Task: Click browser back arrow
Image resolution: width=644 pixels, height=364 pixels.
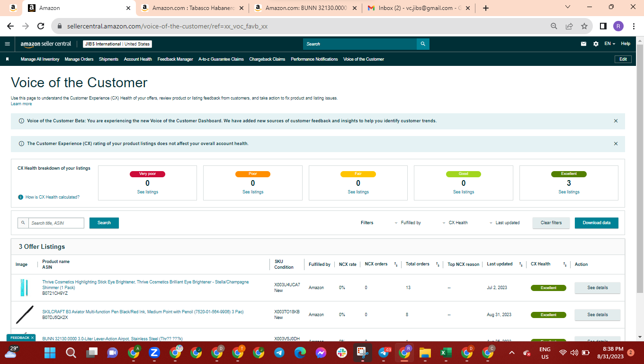Action: coord(10,26)
